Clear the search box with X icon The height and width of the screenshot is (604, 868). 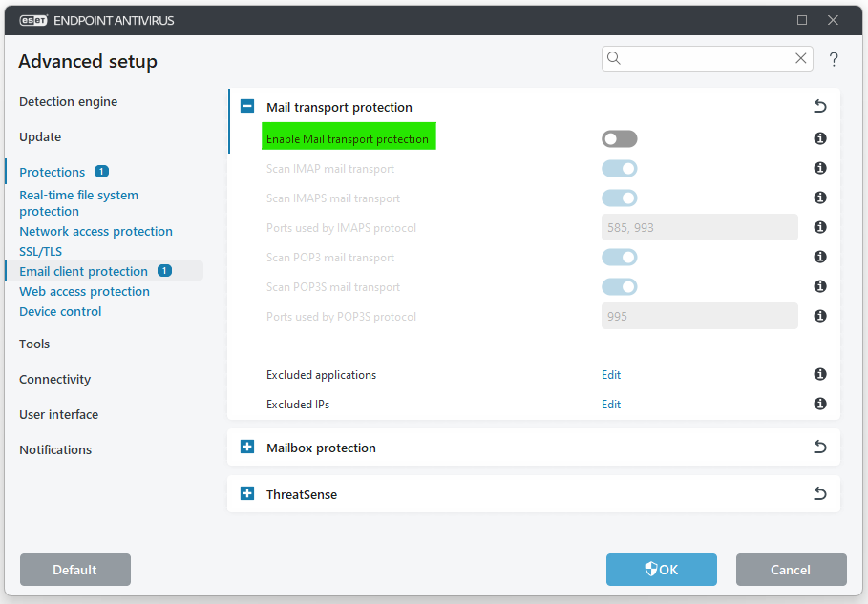(800, 58)
